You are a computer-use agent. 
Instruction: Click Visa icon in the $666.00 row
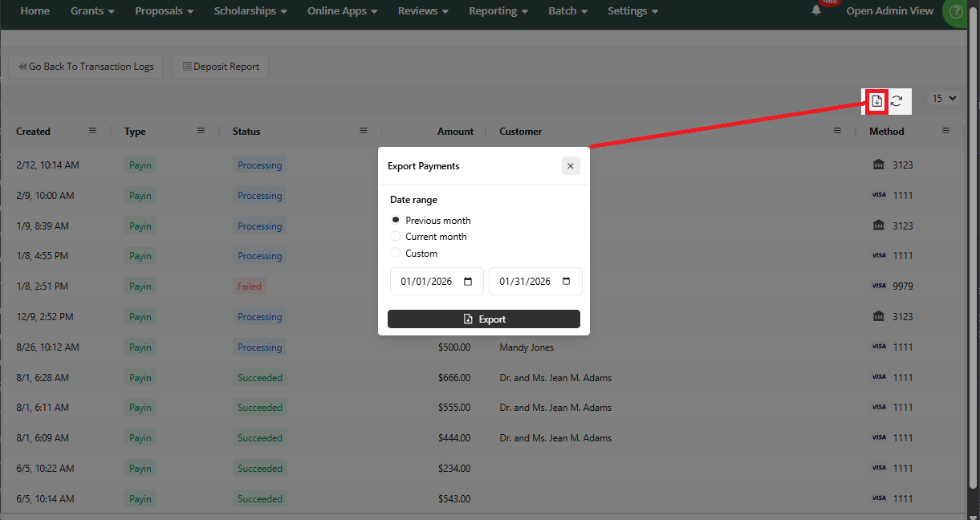point(878,377)
